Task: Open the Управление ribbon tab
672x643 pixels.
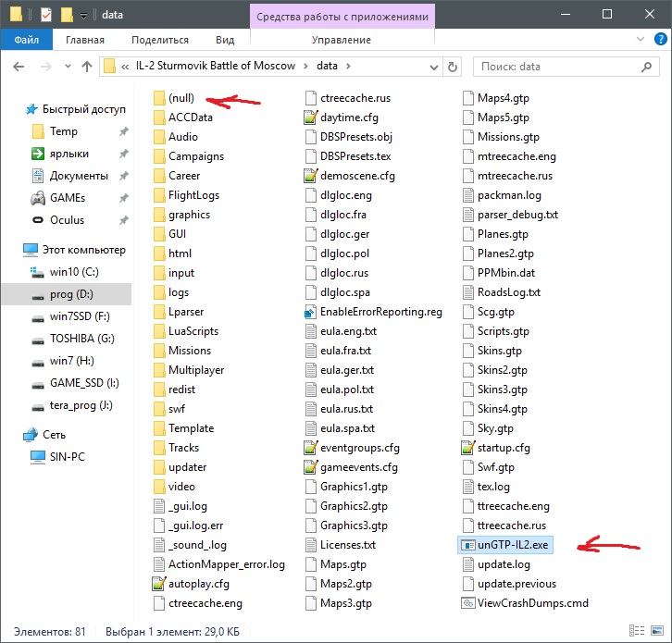Action: point(342,40)
